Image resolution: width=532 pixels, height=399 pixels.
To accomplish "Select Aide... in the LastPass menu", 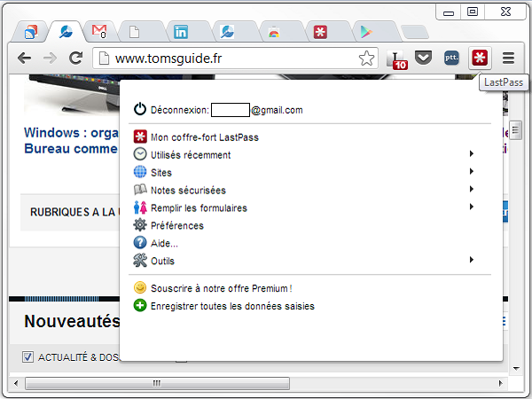I will pos(164,243).
